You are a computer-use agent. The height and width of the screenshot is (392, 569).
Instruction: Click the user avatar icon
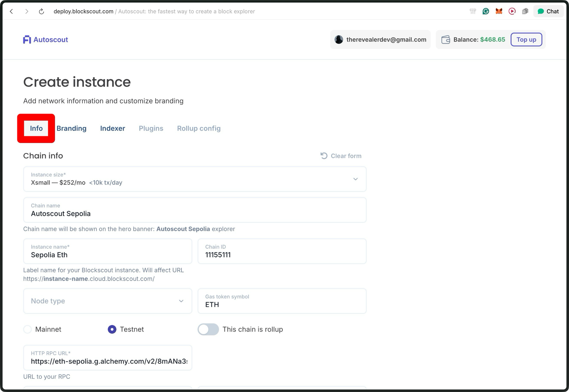click(x=339, y=40)
